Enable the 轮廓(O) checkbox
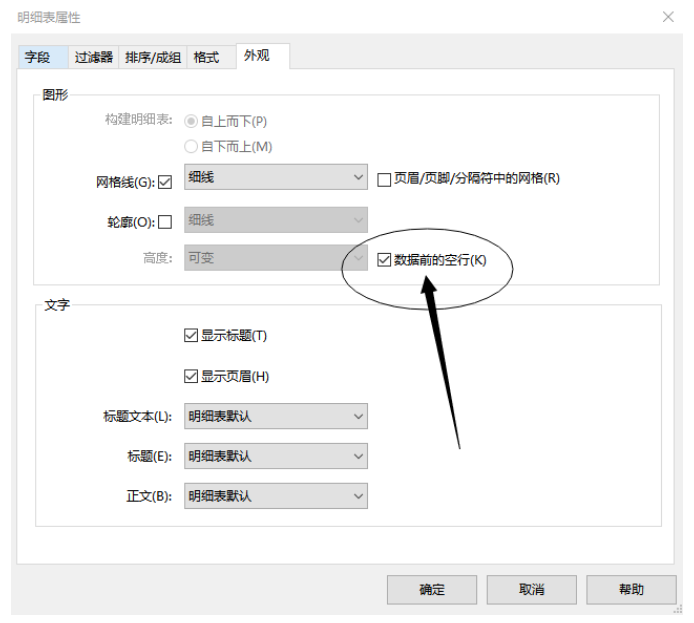This screenshot has width=694, height=623. (x=165, y=221)
